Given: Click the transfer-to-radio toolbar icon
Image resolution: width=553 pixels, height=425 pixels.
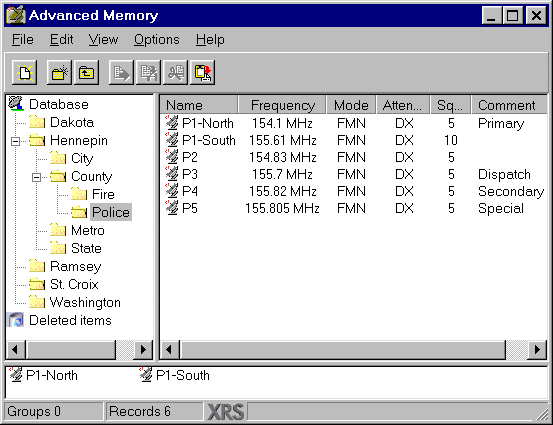Looking at the screenshot, I should pos(203,73).
